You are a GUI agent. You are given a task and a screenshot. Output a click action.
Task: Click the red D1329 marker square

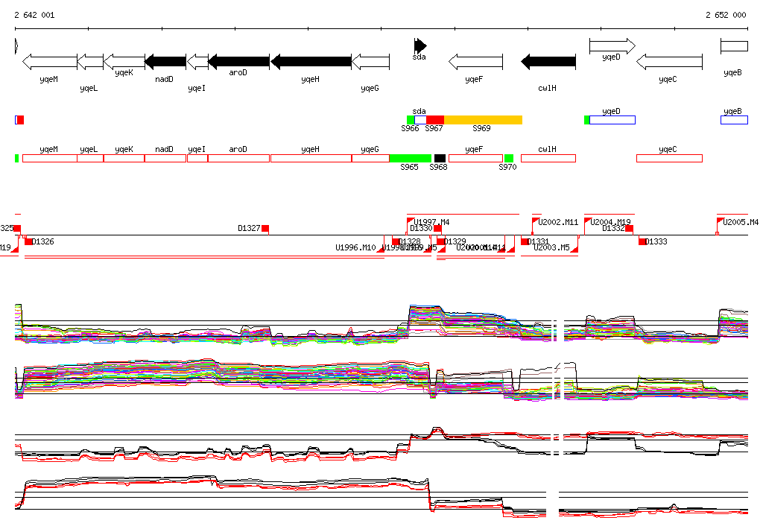pos(440,241)
